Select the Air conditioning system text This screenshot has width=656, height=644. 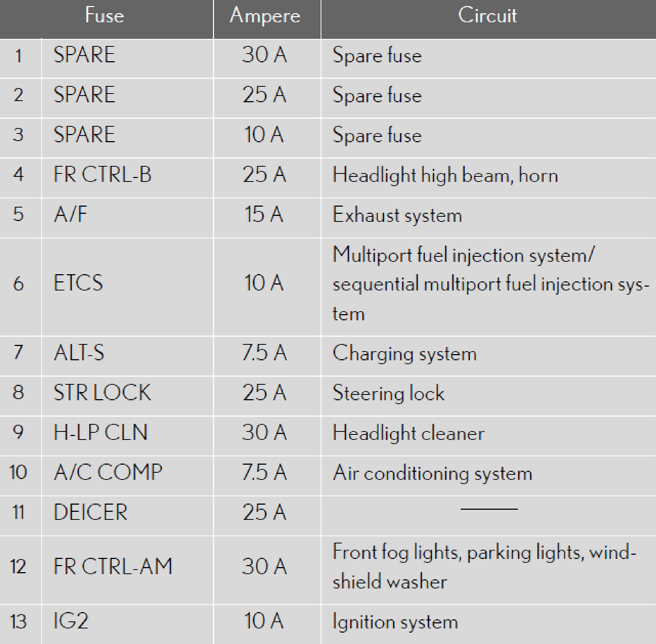432,473
